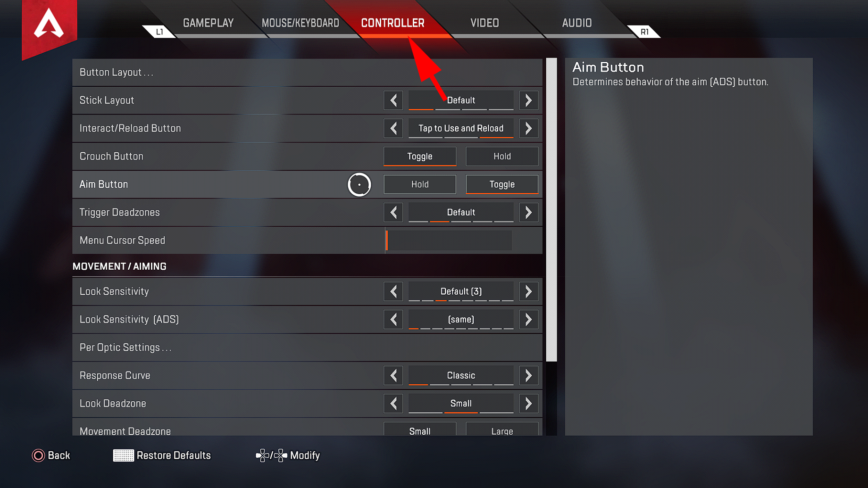Click the circle Back button icon
Viewport: 868px width, 488px height.
(x=38, y=455)
